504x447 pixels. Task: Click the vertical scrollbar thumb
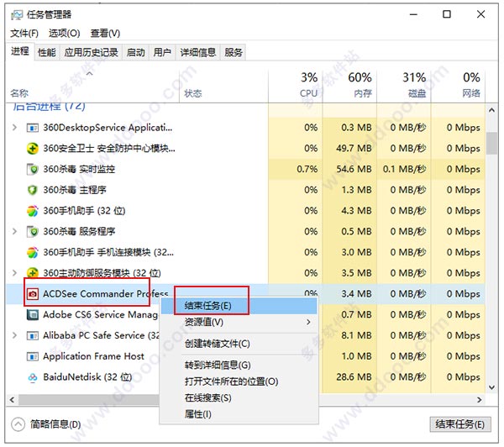click(491, 144)
